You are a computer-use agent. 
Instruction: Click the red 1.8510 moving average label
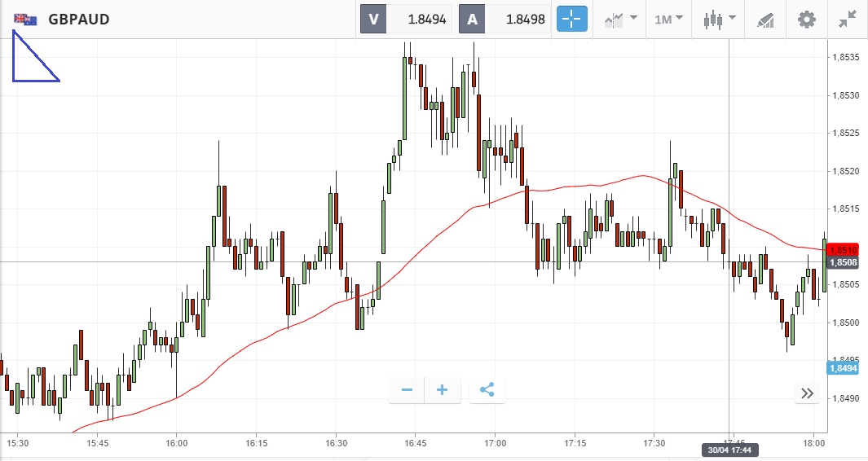843,251
